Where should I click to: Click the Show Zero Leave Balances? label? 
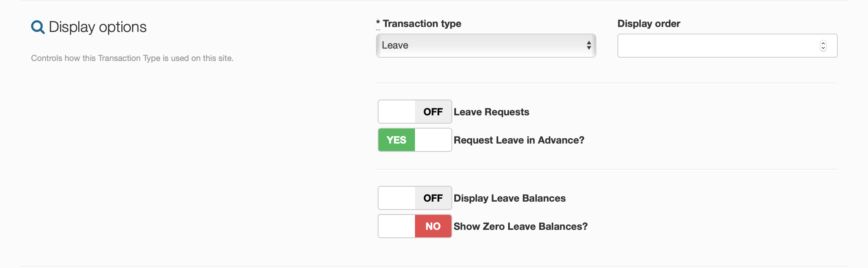(x=521, y=227)
